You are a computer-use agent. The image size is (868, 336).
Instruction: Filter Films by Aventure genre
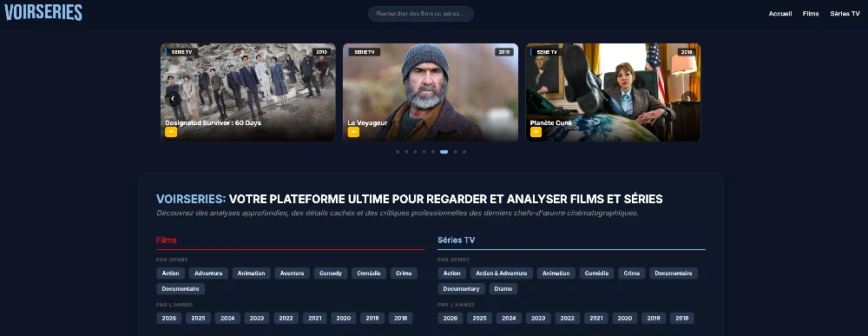[293, 273]
